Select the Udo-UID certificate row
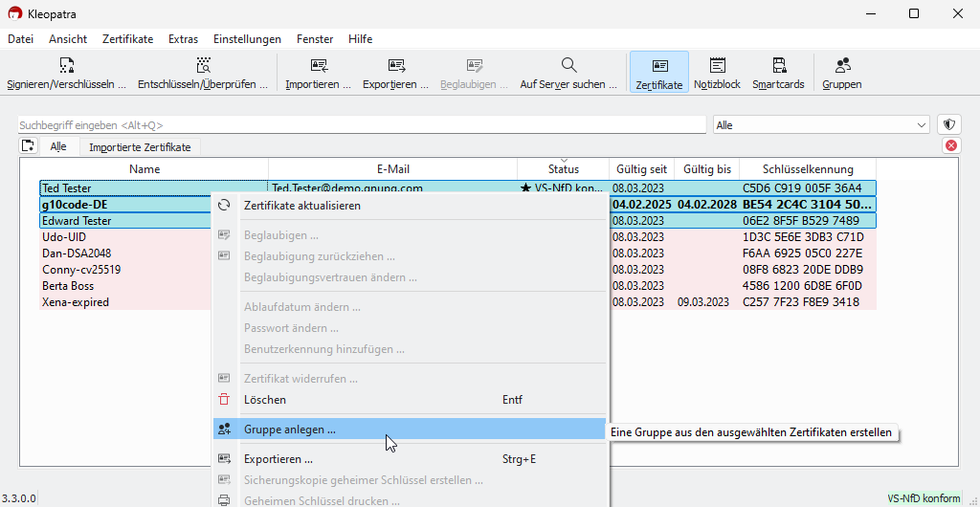Viewport: 980px width, 507px height. [457, 237]
